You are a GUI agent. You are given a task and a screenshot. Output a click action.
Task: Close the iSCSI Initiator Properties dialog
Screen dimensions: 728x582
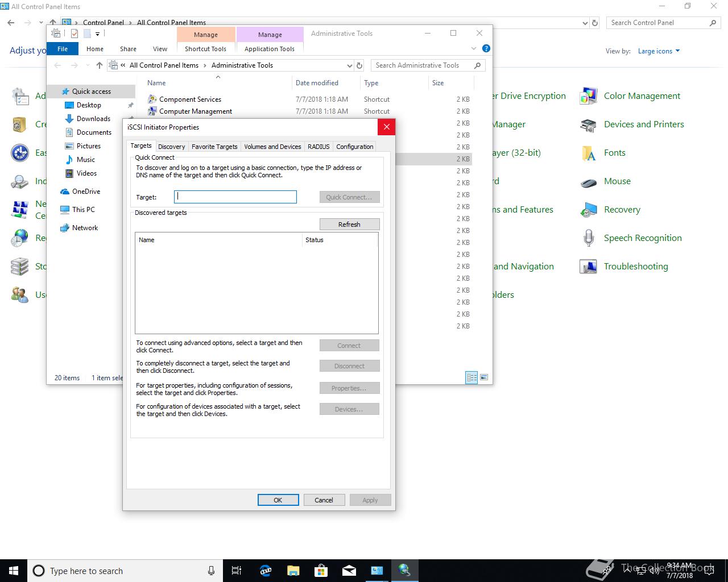click(x=386, y=127)
